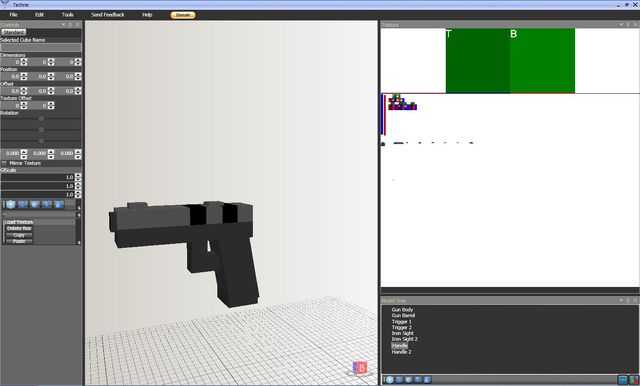Click the middle Rotation slider handle
The width and height of the screenshot is (640, 386).
point(41,130)
